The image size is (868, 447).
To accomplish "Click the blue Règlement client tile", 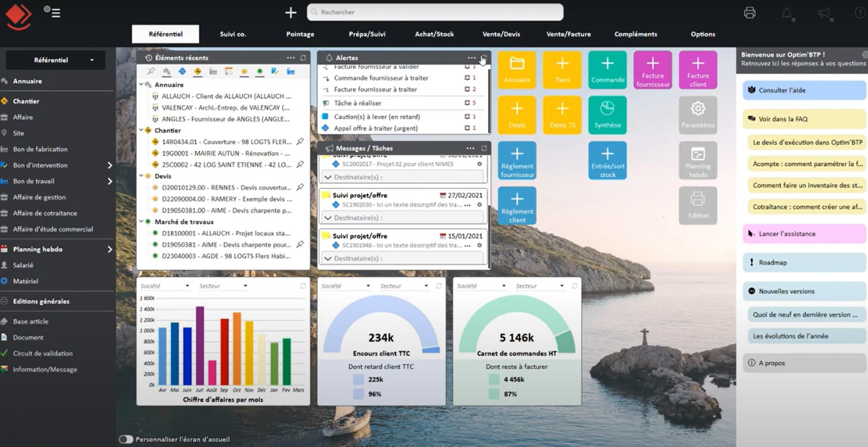I will 517,206.
